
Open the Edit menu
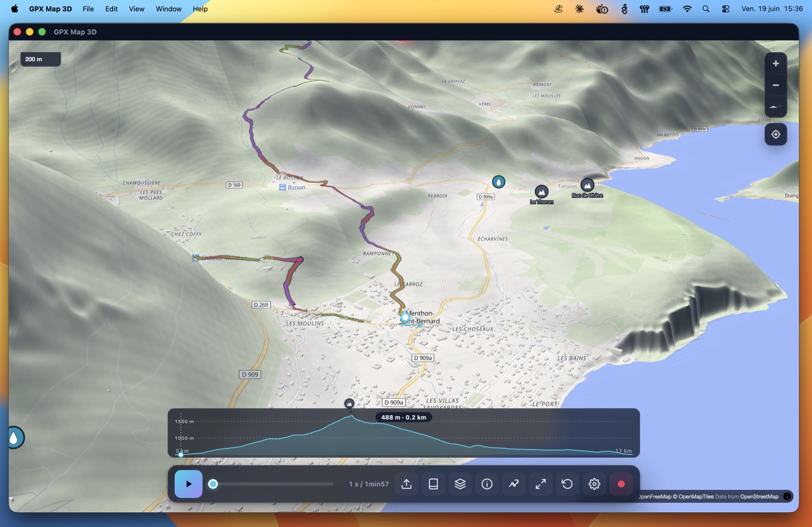111,9
